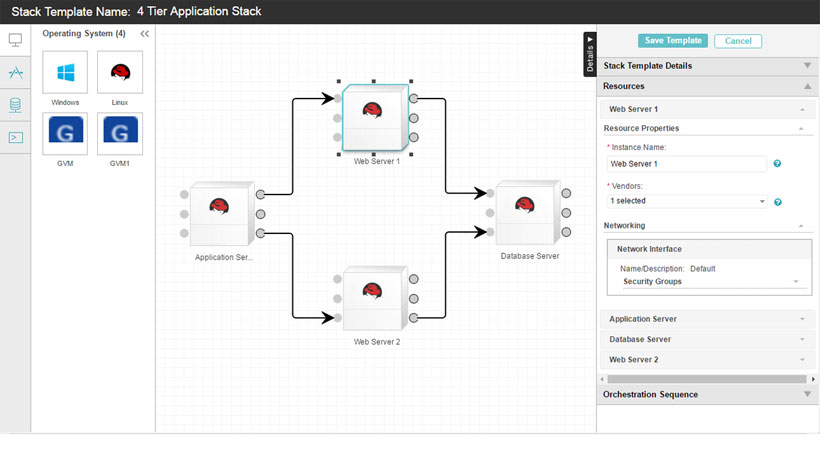
Task: Click Save Template button
Action: 673,41
